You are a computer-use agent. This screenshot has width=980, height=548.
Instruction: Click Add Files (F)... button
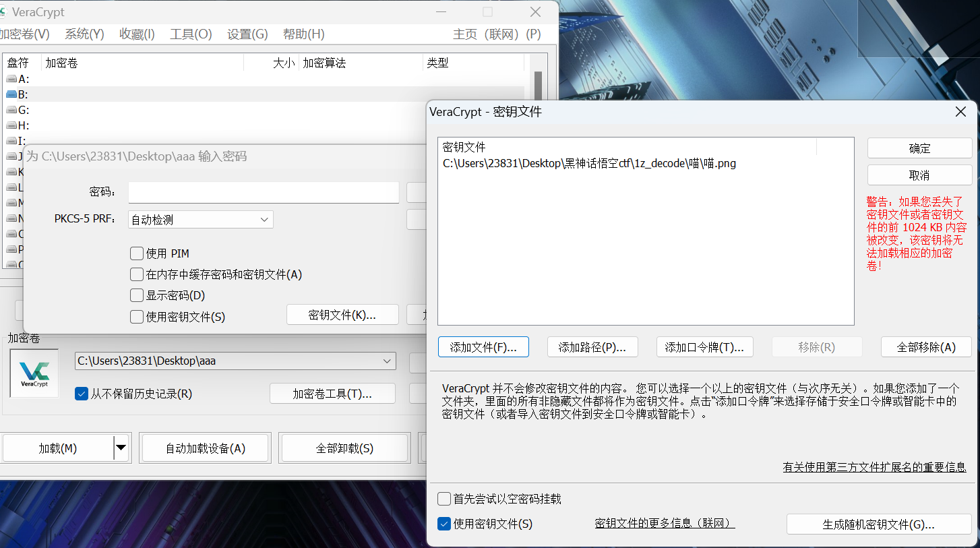tap(483, 347)
